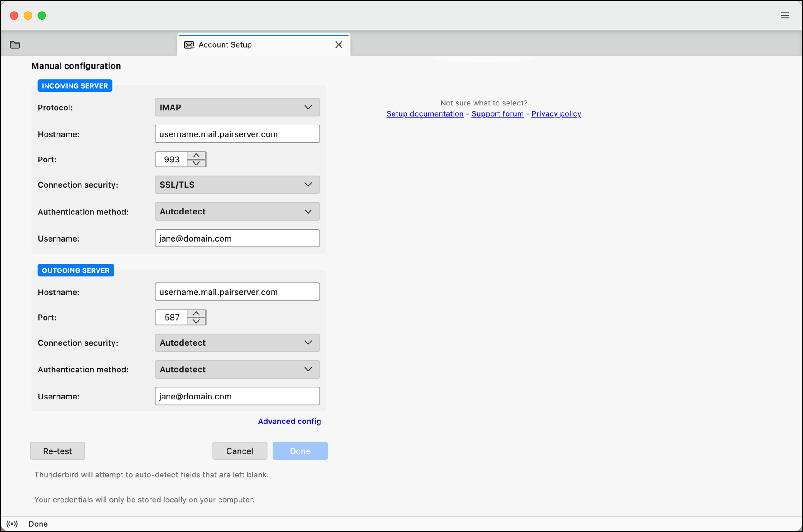Viewport: 803px width, 532px height.
Task: Open the folder pane icon
Action: pyautogui.click(x=15, y=45)
